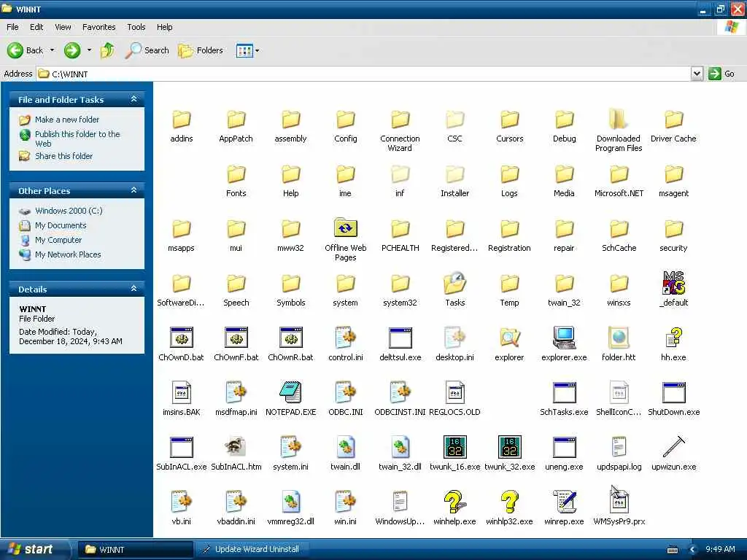Viewport: 747px width, 560px height.
Task: Select the explorer search shortcut icon
Action: click(509, 338)
